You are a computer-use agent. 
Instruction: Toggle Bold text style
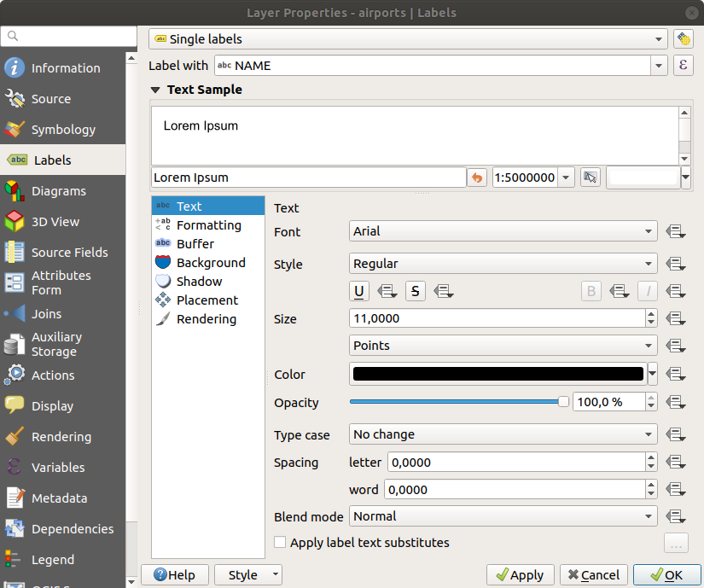point(591,291)
